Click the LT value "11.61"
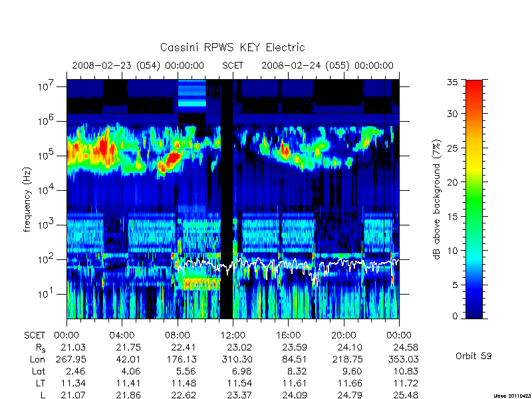The height and width of the screenshot is (399, 532). pos(295,384)
